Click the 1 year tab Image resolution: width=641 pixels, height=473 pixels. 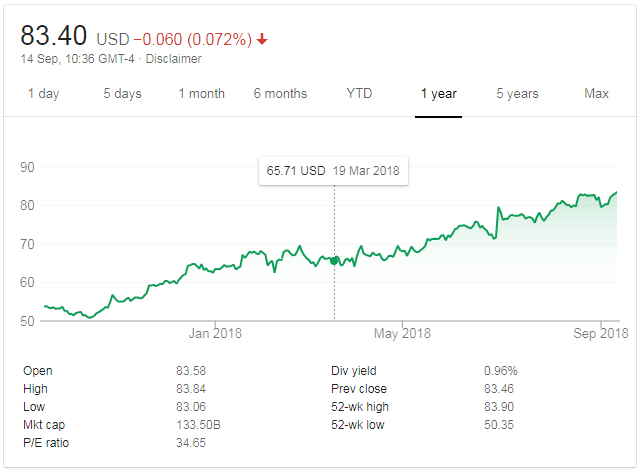[438, 94]
